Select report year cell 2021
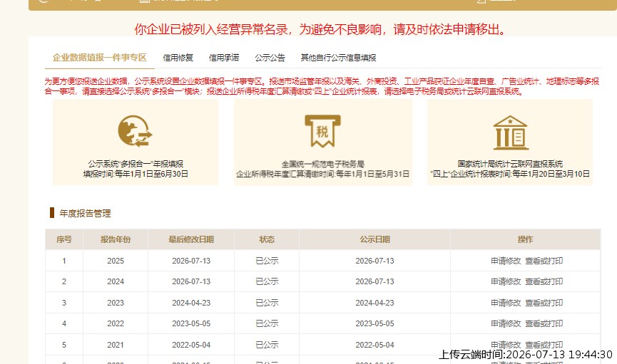617x364 pixels. pos(116,345)
